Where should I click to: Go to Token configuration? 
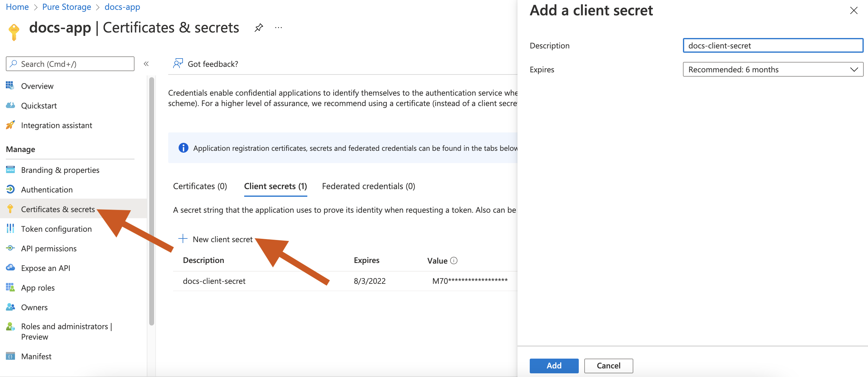pos(56,229)
